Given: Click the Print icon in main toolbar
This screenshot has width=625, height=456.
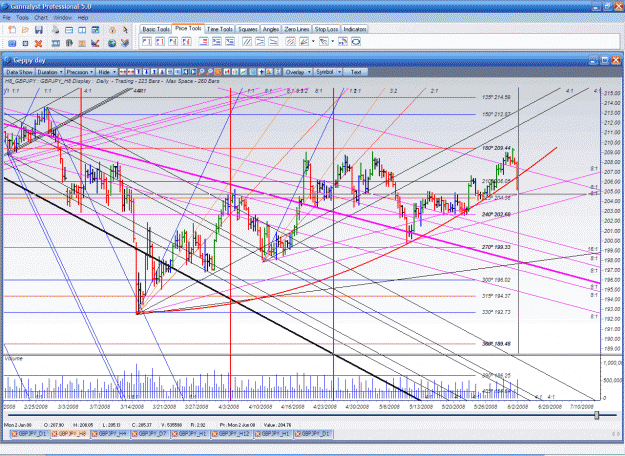Looking at the screenshot, I should pyautogui.click(x=55, y=30).
